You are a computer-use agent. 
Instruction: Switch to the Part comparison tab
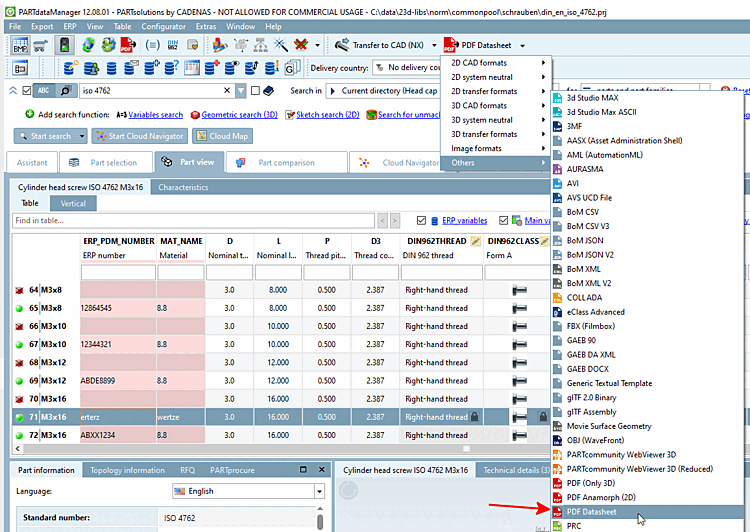pyautogui.click(x=285, y=163)
